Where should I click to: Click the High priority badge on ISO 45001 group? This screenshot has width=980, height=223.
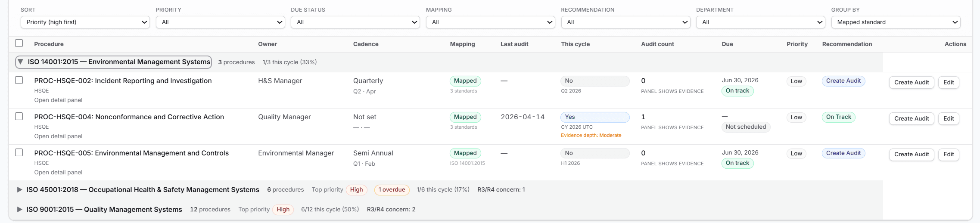click(x=356, y=190)
